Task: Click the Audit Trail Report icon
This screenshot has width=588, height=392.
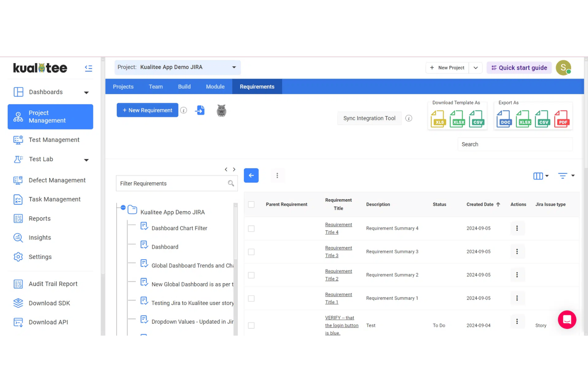Action: 18,284
